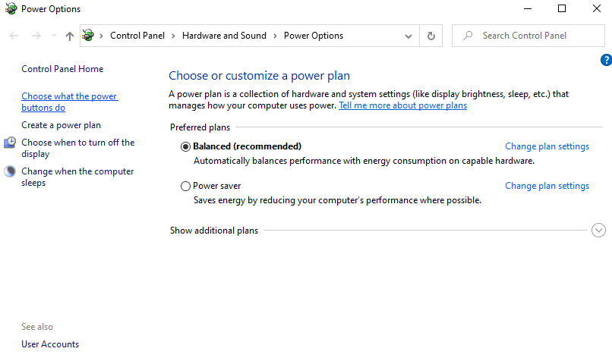Click the magnifier icon in search box
This screenshot has width=612, height=364.
(x=468, y=36)
